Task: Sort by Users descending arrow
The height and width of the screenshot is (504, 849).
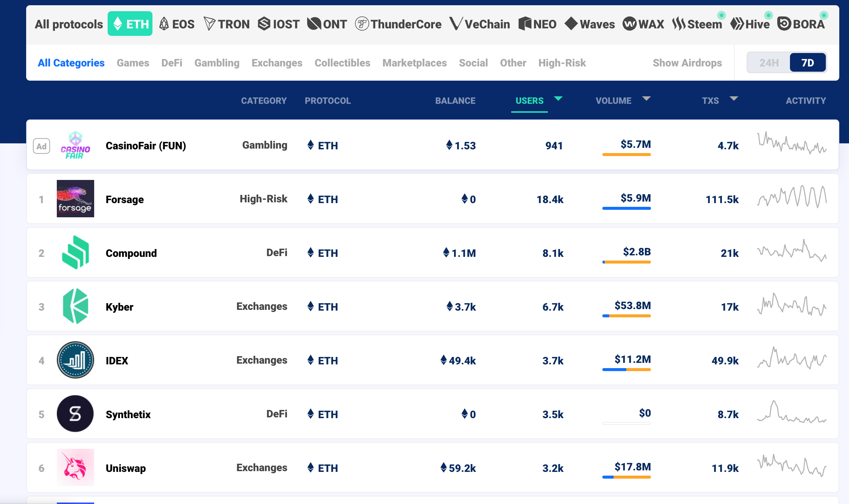Action: point(558,99)
